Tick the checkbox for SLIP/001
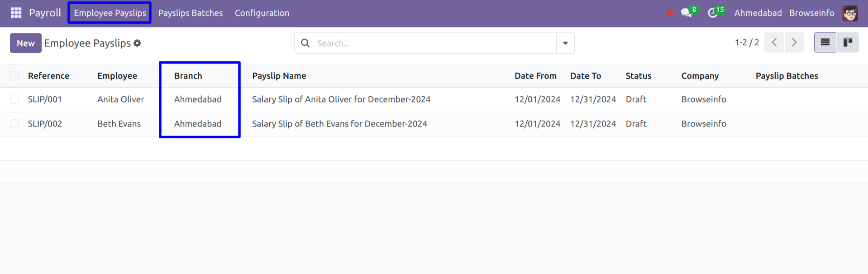Viewport: 868px width, 274px height. pyautogui.click(x=14, y=99)
